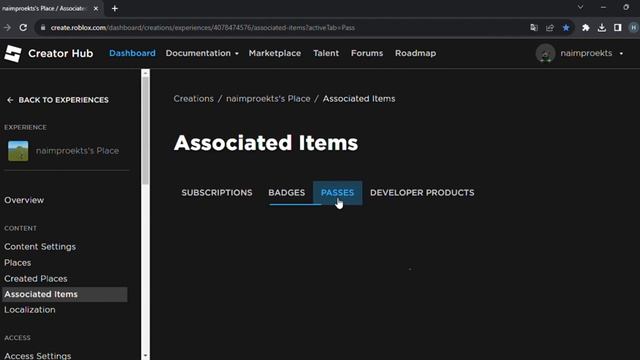Open Overview in the sidebar

tap(24, 200)
